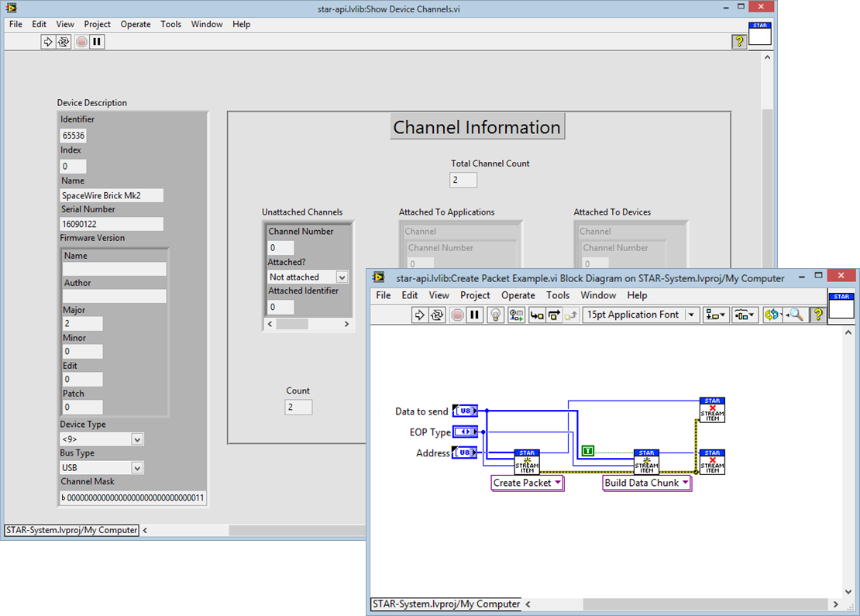860x616 pixels.
Task: Click the Count field below Unattached Channels
Action: 298,407
